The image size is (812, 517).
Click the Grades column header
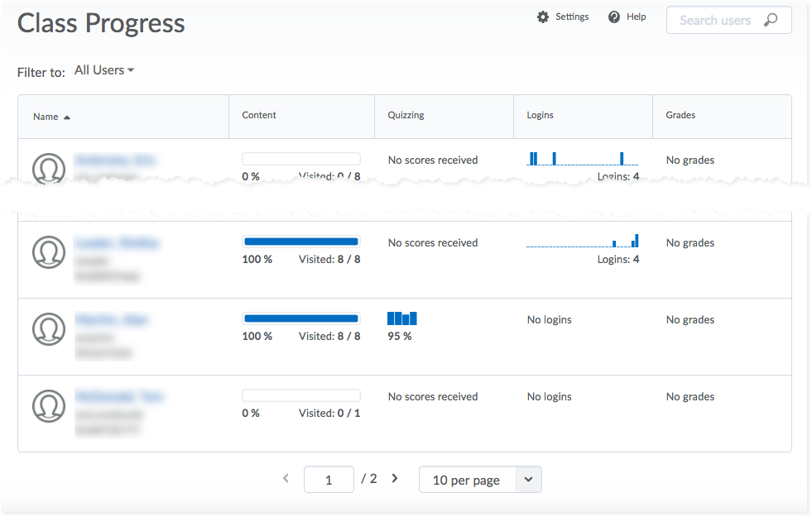[x=680, y=116]
